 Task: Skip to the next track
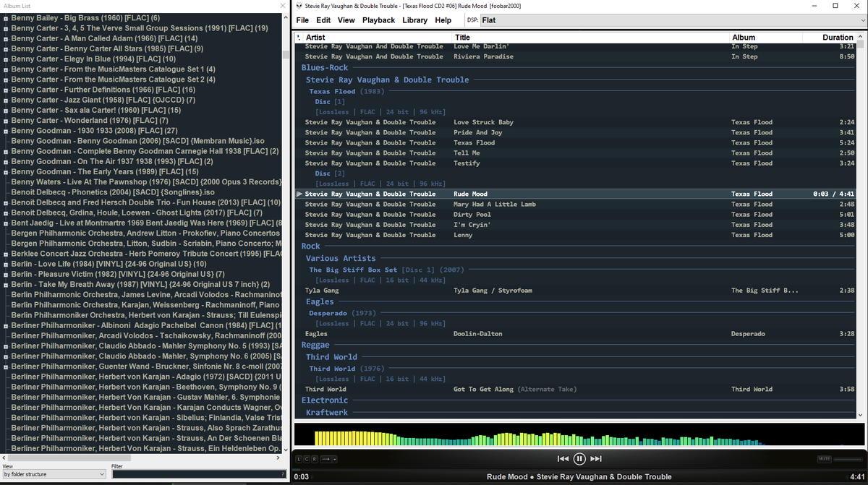click(596, 459)
